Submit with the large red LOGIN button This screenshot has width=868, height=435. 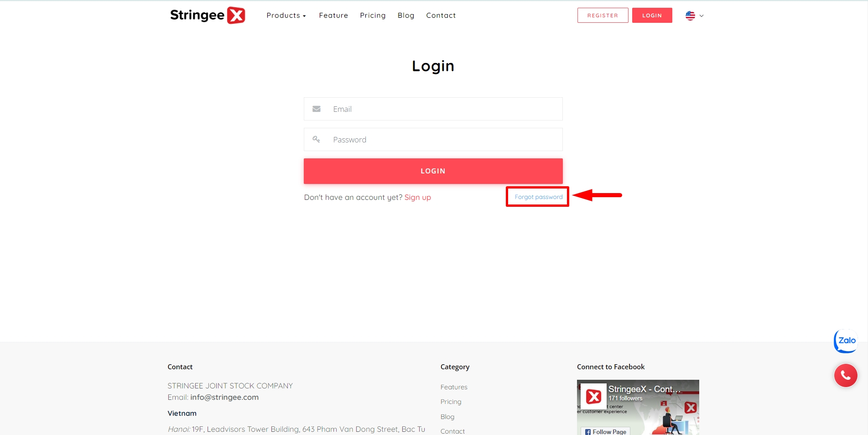point(433,171)
